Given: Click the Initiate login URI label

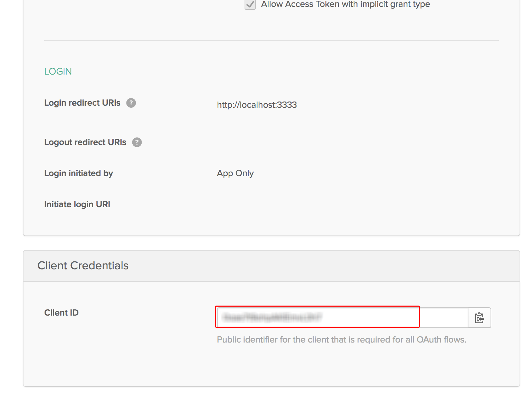Looking at the screenshot, I should pos(77,204).
